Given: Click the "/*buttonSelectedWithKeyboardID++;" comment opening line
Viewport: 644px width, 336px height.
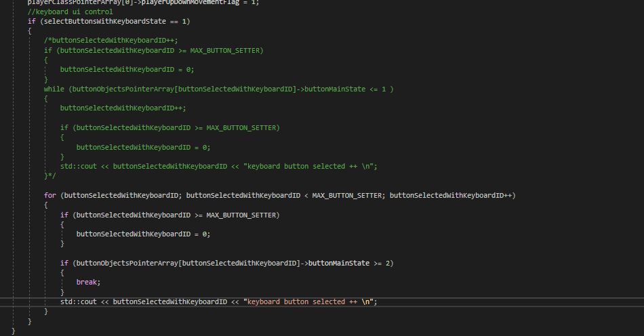Looking at the screenshot, I should pyautogui.click(x=111, y=40).
